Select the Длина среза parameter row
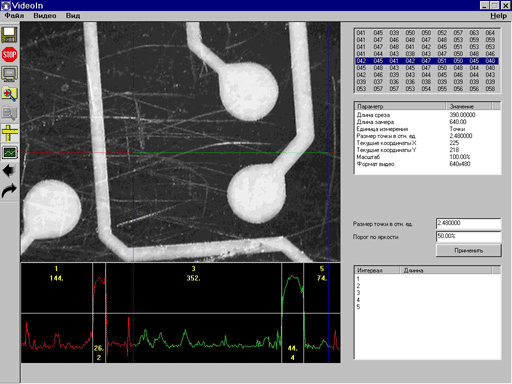Image resolution: width=512 pixels, height=384 pixels. [x=427, y=115]
